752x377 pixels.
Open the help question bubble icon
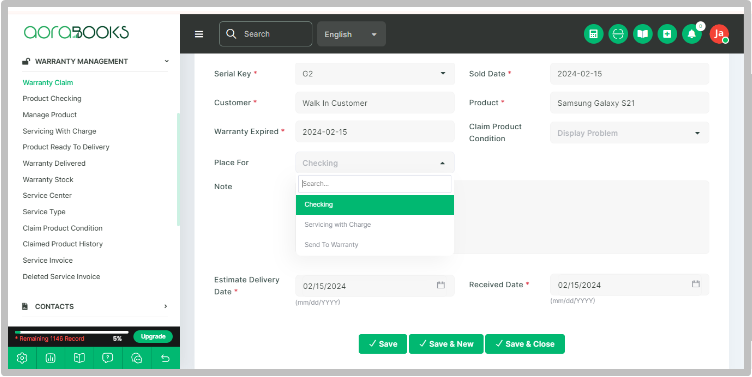tap(107, 358)
